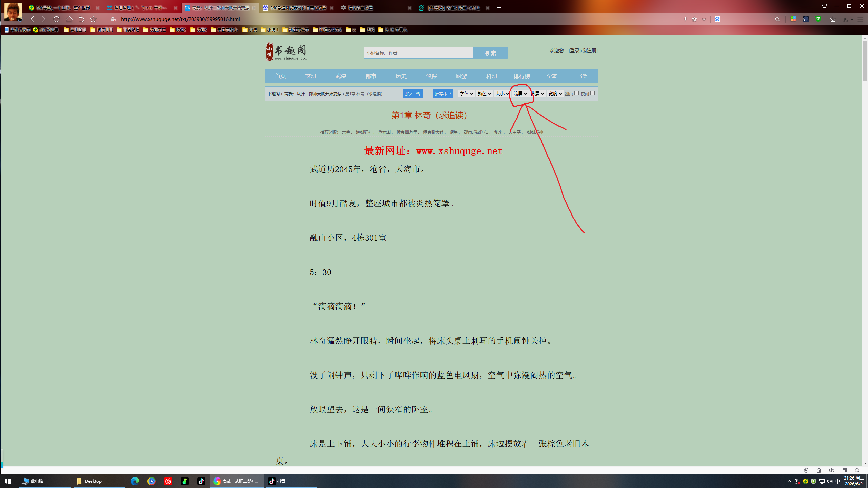Click the zoom magnifier in browser status bar

pyautogui.click(x=857, y=470)
